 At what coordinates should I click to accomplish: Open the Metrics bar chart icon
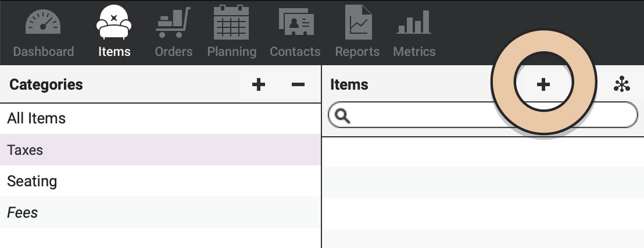coord(414,22)
